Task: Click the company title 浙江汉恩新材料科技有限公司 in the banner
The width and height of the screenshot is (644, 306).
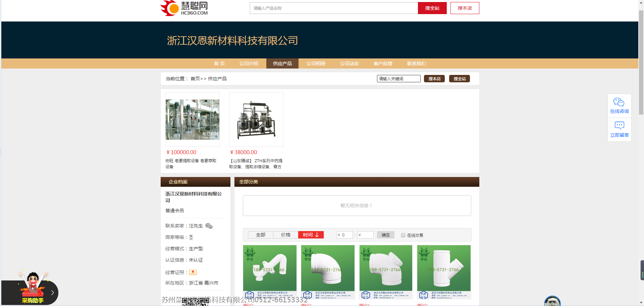Action: (232, 41)
